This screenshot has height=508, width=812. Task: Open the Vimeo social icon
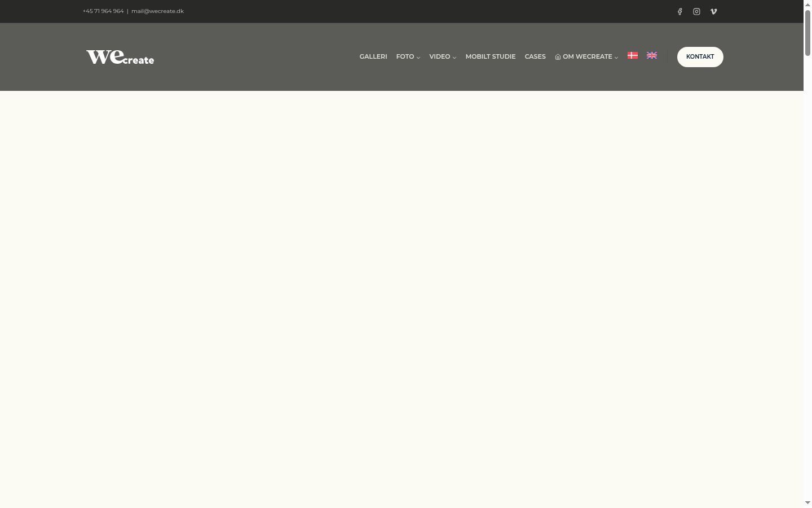(713, 11)
